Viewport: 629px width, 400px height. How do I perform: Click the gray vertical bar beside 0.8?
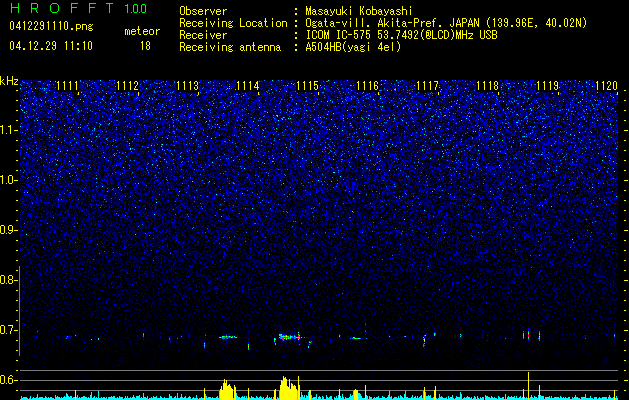click(19, 311)
